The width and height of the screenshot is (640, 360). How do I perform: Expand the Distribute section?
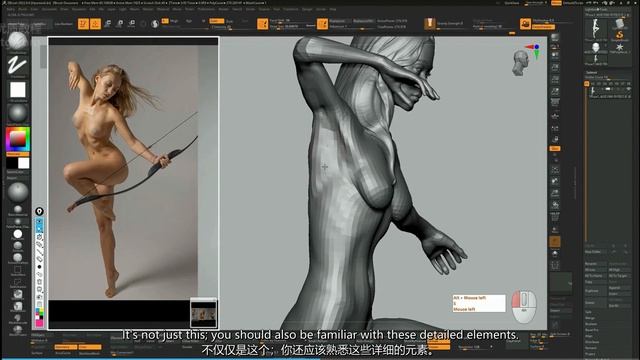592,342
